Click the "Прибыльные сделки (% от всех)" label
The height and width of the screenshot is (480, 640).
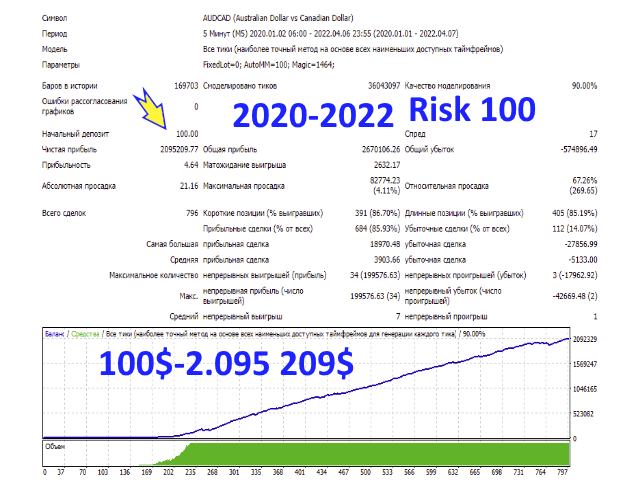(258, 229)
